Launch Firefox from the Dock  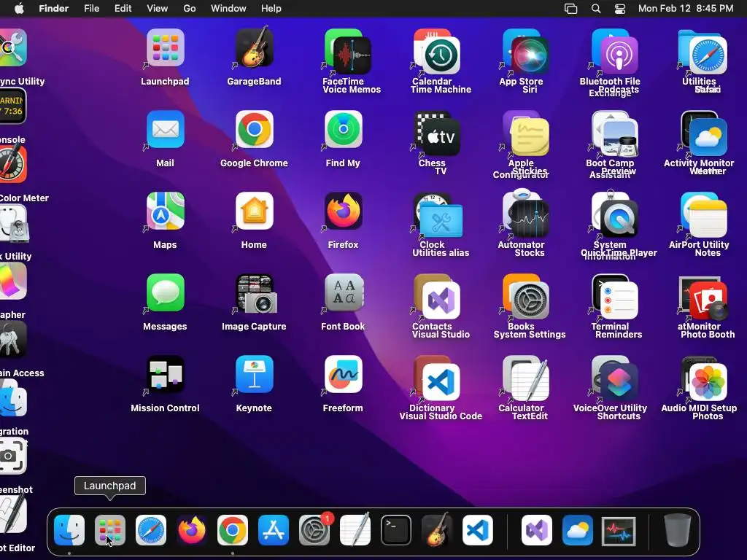point(192,531)
